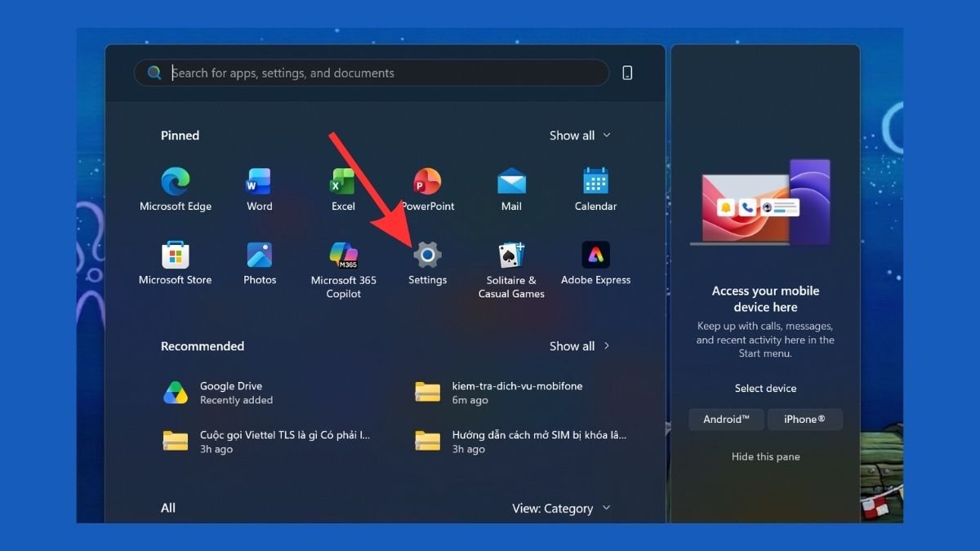The width and height of the screenshot is (980, 551).
Task: Open Google Drive recommended item
Action: coord(218,393)
